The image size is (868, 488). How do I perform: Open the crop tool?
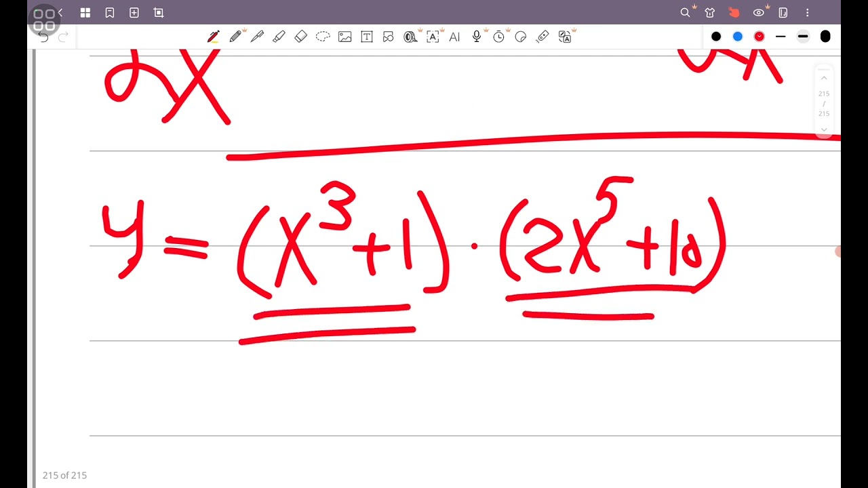[x=159, y=12]
